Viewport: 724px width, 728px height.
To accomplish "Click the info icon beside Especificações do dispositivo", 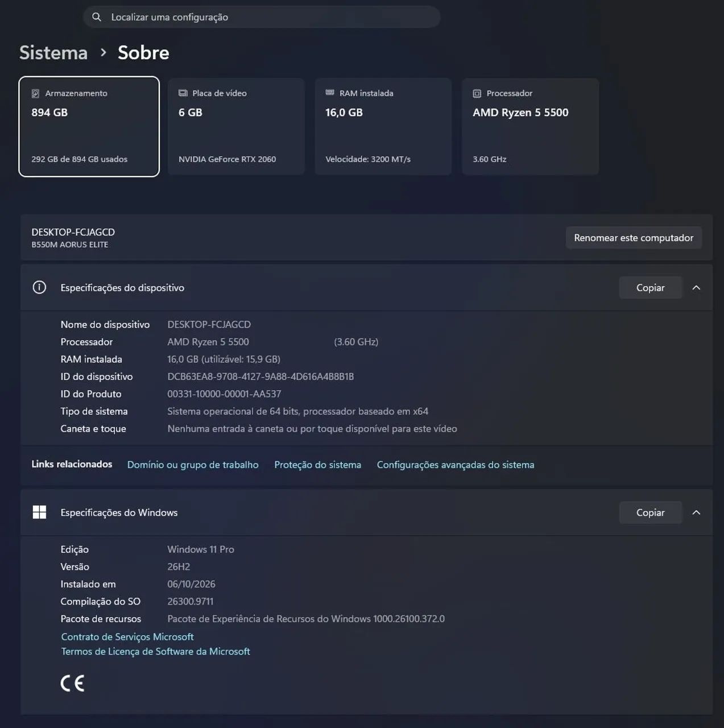I will (39, 287).
